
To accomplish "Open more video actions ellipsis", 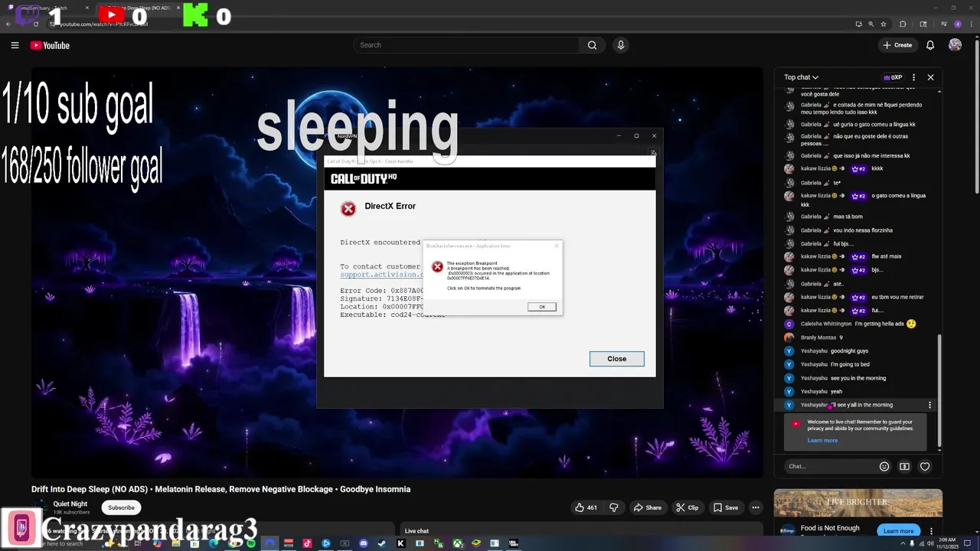I will (x=756, y=507).
